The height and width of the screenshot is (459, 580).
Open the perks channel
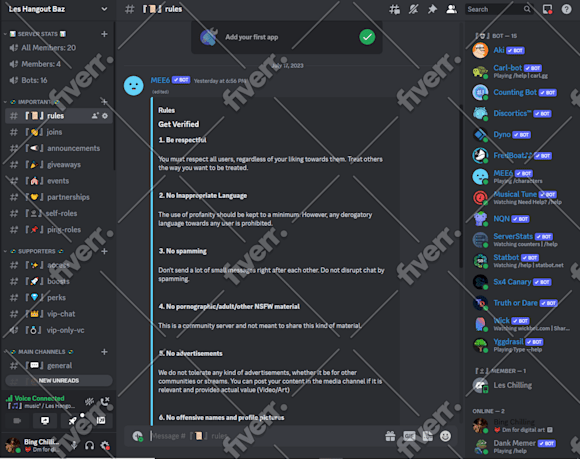point(59,298)
